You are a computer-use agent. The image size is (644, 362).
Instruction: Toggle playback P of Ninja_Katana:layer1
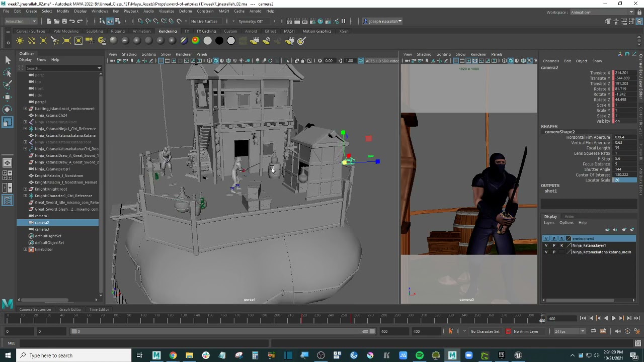point(554,245)
